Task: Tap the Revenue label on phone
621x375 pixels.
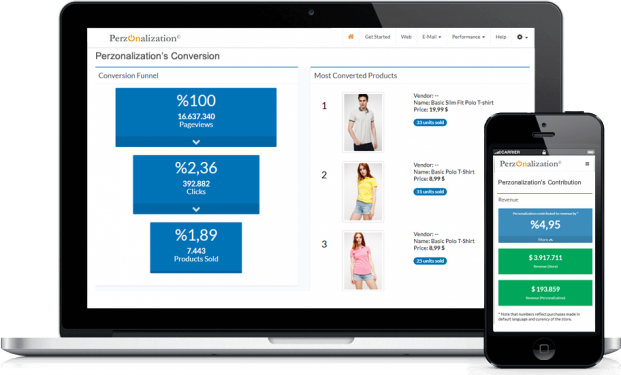Action: click(508, 200)
